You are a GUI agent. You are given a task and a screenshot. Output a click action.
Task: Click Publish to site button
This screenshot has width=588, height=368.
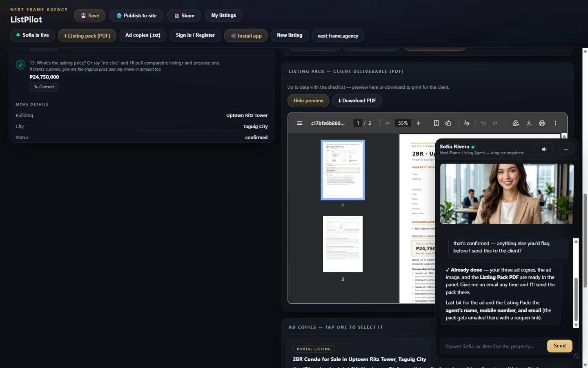(136, 16)
